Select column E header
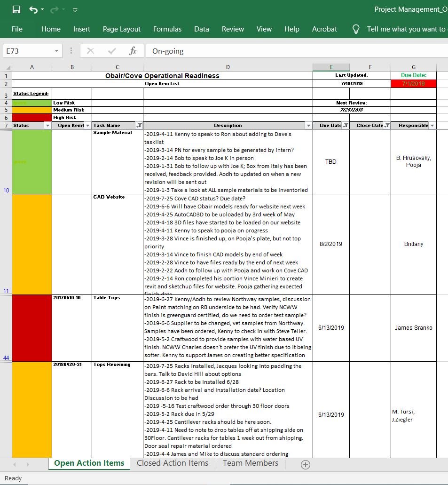The width and height of the screenshot is (448, 485). click(331, 67)
